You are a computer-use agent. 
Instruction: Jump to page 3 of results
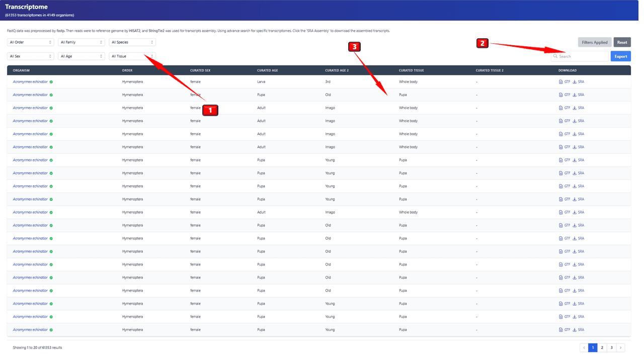pos(611,347)
